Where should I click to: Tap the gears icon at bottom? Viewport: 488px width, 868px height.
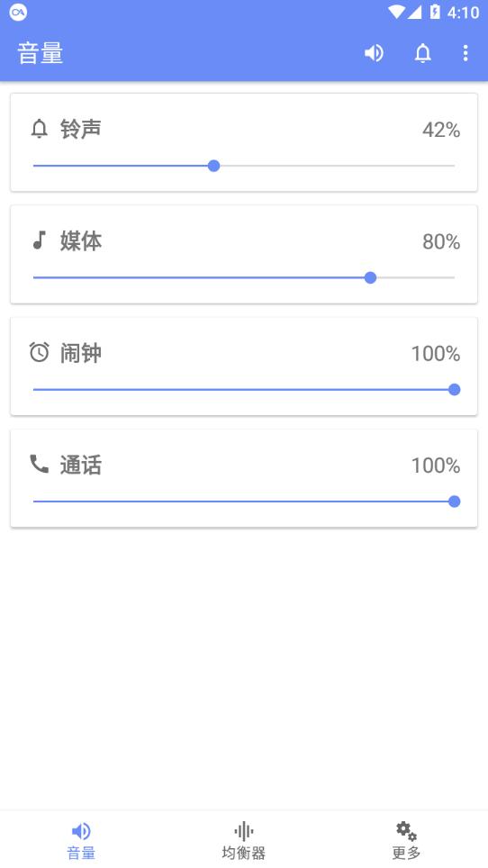[406, 831]
